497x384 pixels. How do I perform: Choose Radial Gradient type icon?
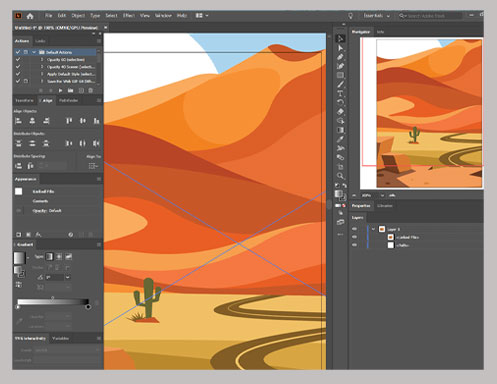click(x=59, y=257)
